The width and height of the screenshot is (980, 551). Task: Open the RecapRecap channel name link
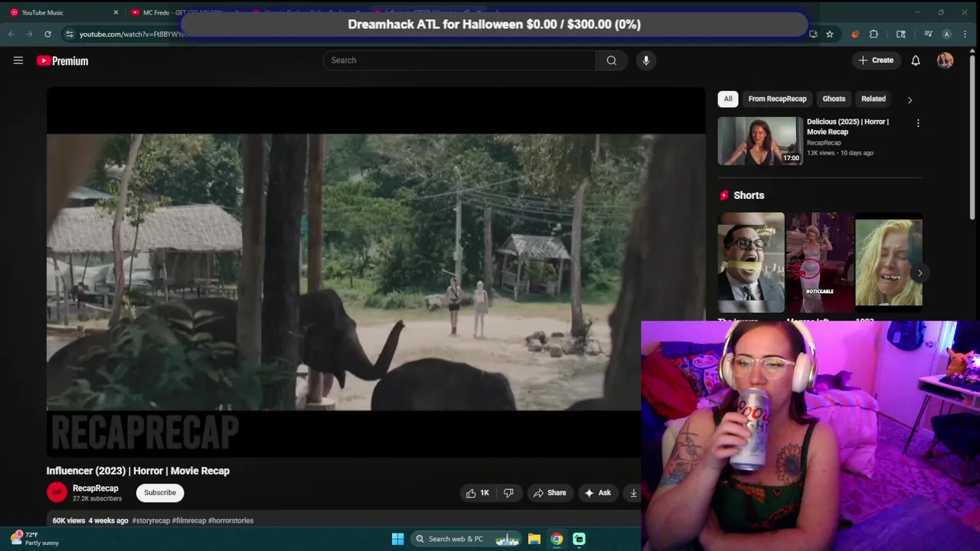[96, 488]
